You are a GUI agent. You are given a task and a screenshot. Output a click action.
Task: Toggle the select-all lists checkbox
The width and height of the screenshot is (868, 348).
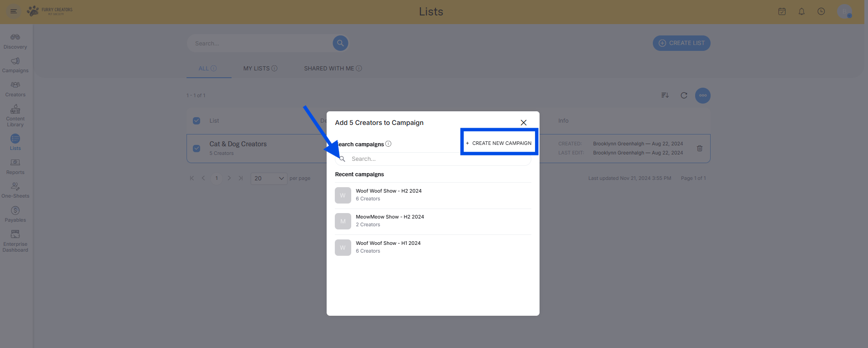tap(197, 121)
